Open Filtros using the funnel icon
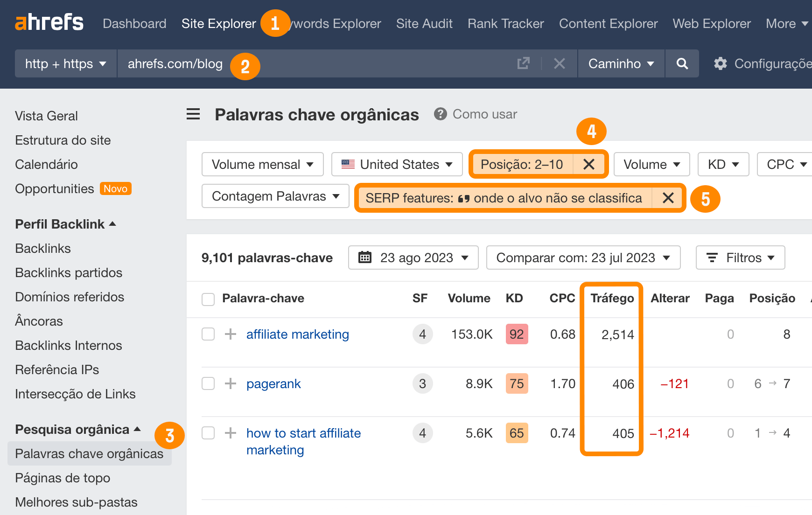812x515 pixels. tap(712, 257)
